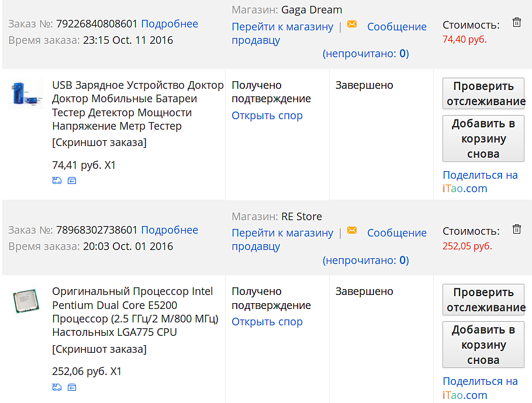
Task: Open details for order 79226840808601
Action: coord(170,24)
